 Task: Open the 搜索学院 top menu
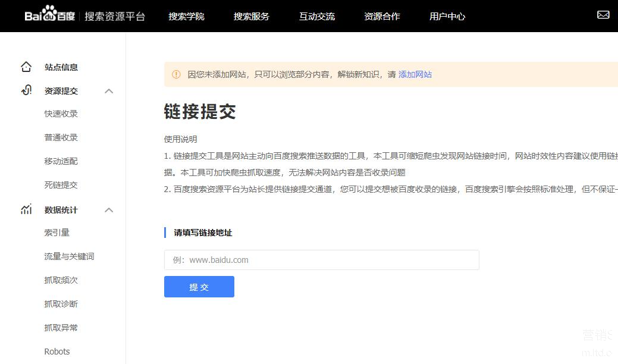pyautogui.click(x=186, y=16)
